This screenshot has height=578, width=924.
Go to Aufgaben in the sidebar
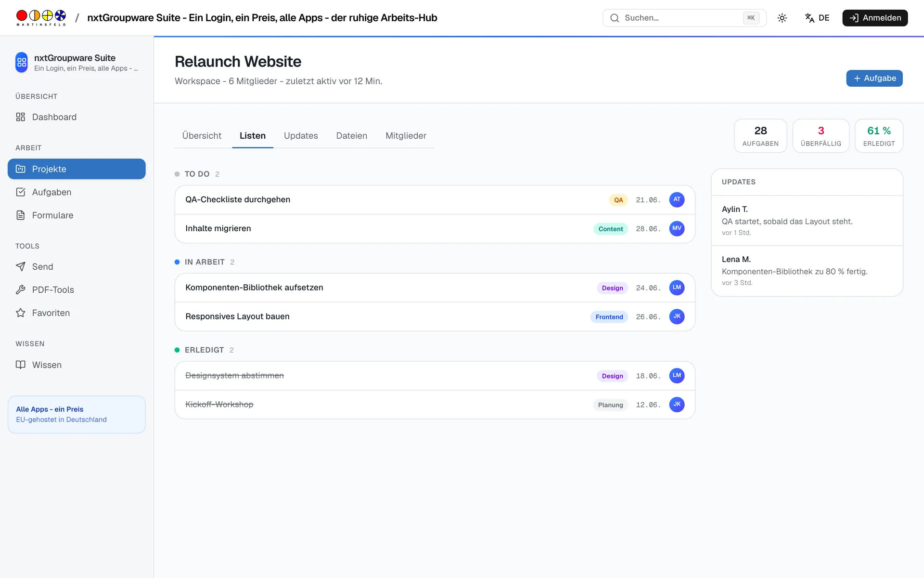click(77, 192)
